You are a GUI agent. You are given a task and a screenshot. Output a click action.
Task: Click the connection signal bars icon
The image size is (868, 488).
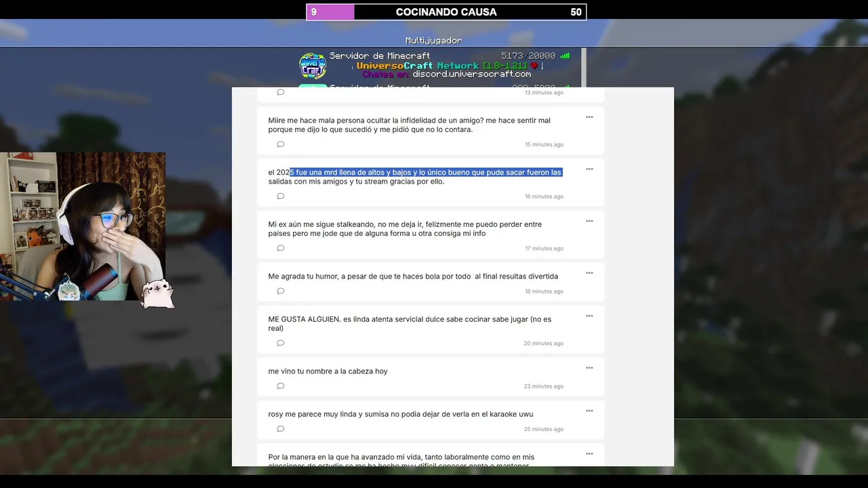pyautogui.click(x=565, y=56)
